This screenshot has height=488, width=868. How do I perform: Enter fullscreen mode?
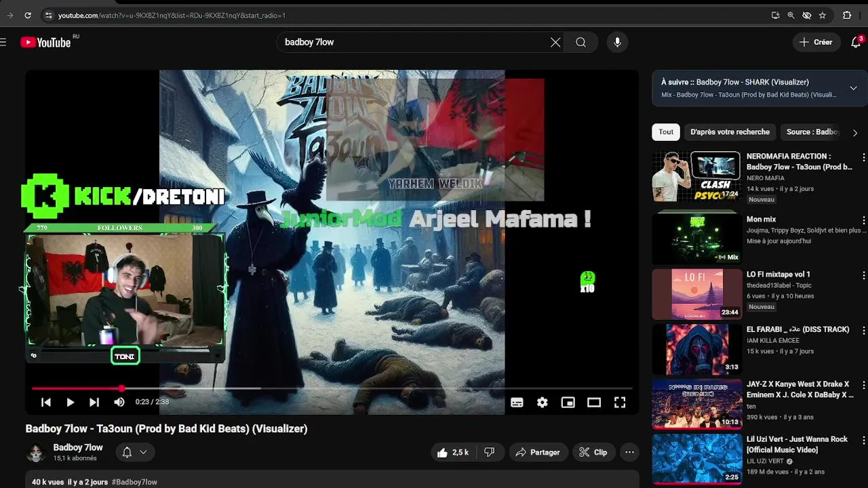coord(620,403)
